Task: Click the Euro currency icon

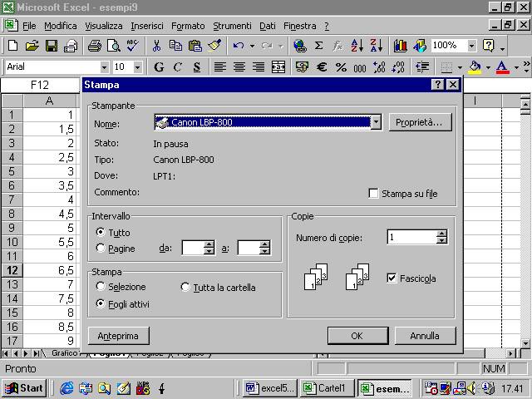Action: [x=322, y=67]
